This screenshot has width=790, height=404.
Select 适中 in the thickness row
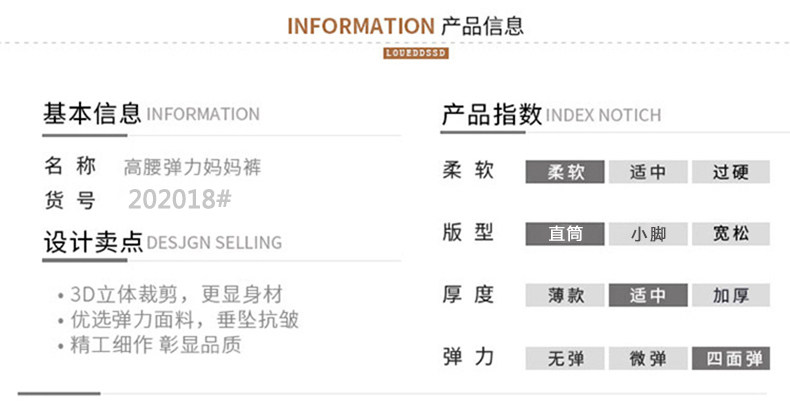point(648,296)
